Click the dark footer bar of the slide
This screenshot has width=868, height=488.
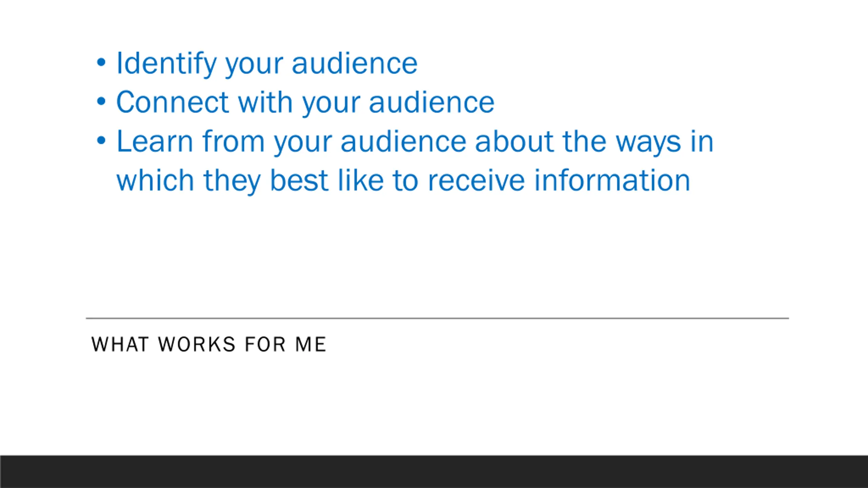434,472
